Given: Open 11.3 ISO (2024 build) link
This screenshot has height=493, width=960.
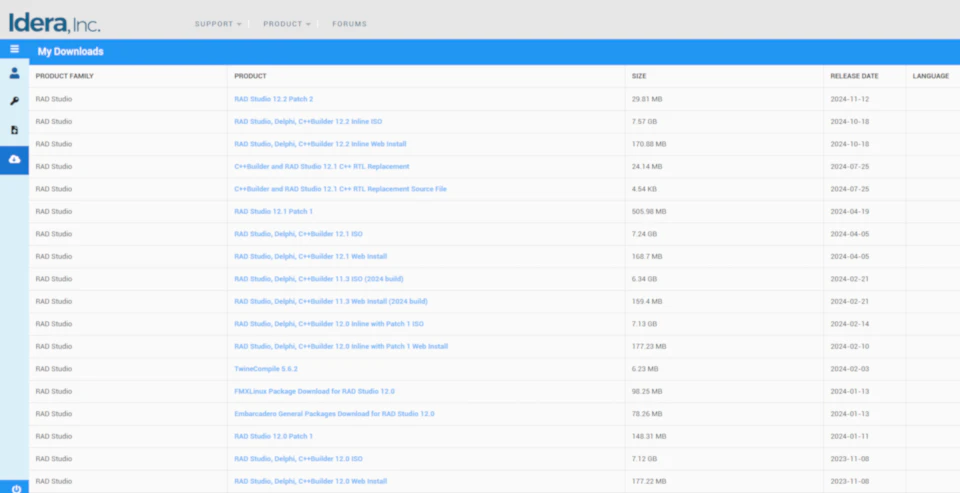Looking at the screenshot, I should pyautogui.click(x=318, y=279).
